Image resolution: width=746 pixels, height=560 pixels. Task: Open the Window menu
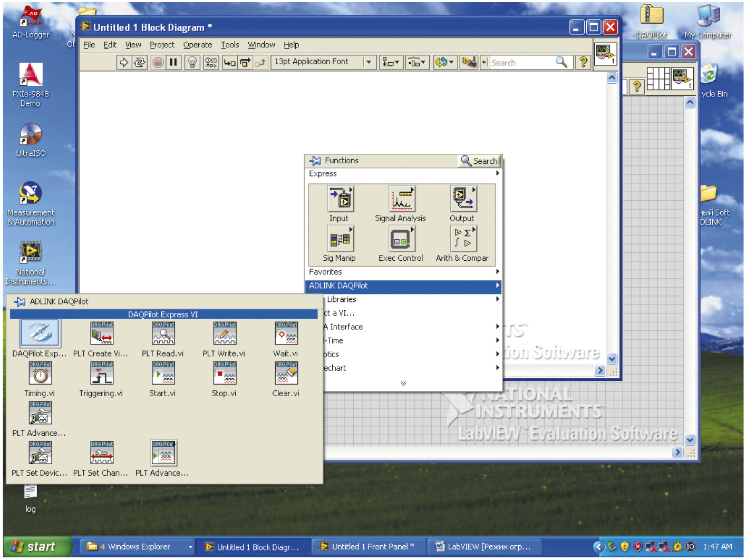[x=261, y=45]
